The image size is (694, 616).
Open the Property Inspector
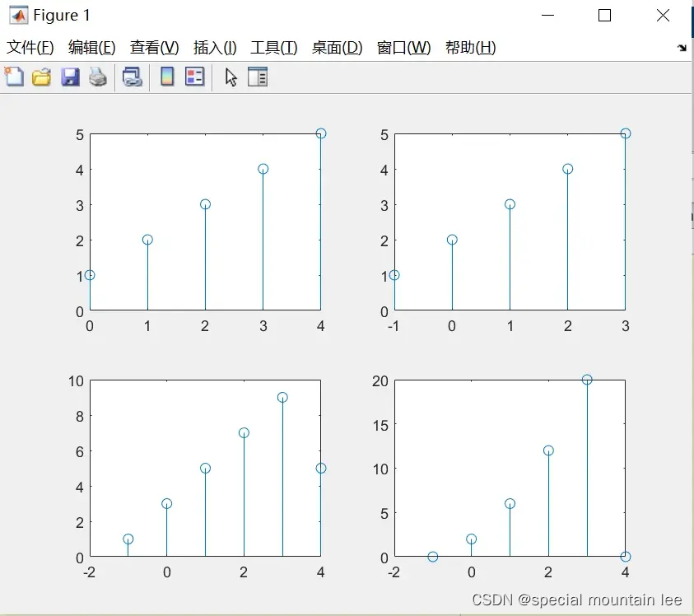[x=257, y=76]
